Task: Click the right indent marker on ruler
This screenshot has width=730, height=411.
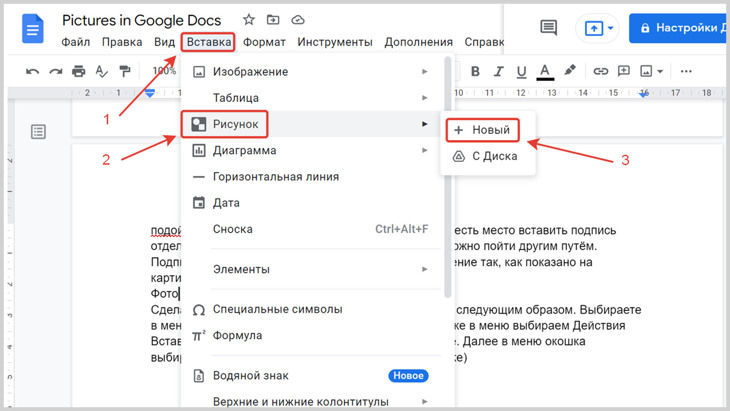Action: coord(643,94)
